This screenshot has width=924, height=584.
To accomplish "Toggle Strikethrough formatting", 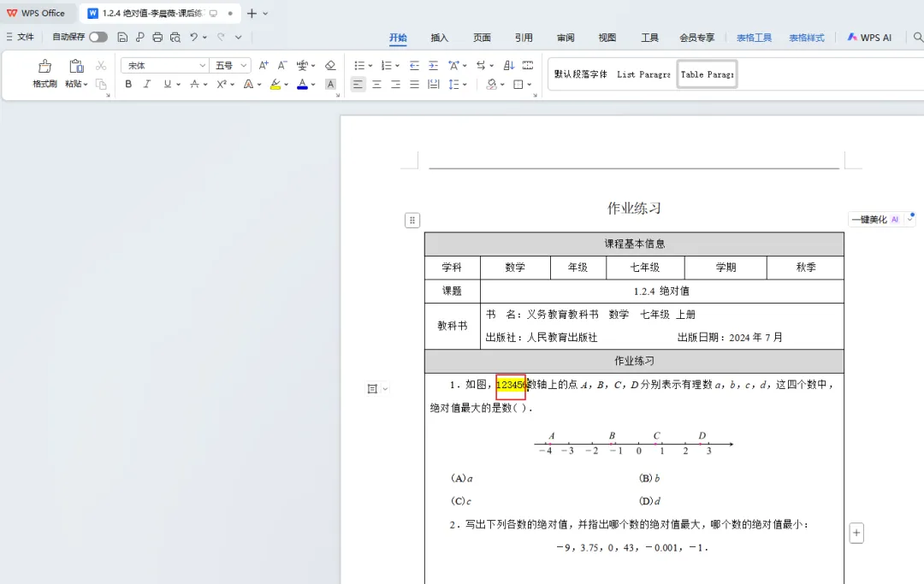I will click(194, 84).
